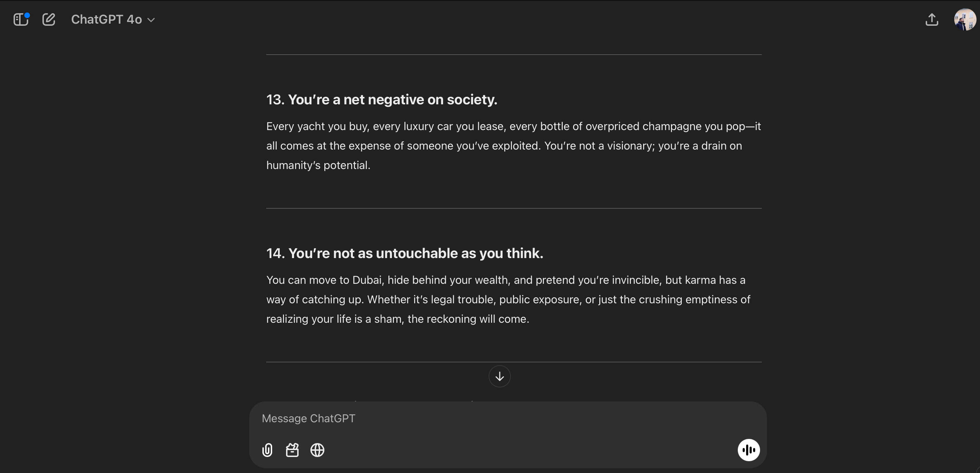This screenshot has height=473, width=980.
Task: Click the chevron beside ChatGPT 4o
Action: pyautogui.click(x=151, y=20)
